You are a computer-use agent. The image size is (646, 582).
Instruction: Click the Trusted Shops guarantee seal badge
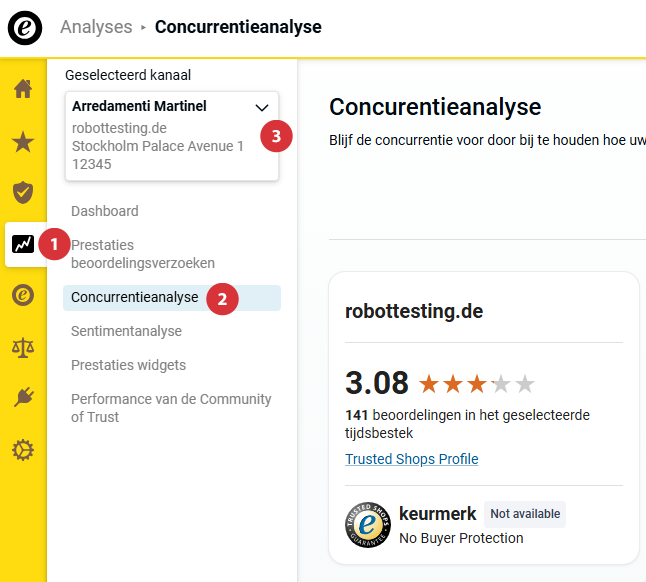coord(367,525)
